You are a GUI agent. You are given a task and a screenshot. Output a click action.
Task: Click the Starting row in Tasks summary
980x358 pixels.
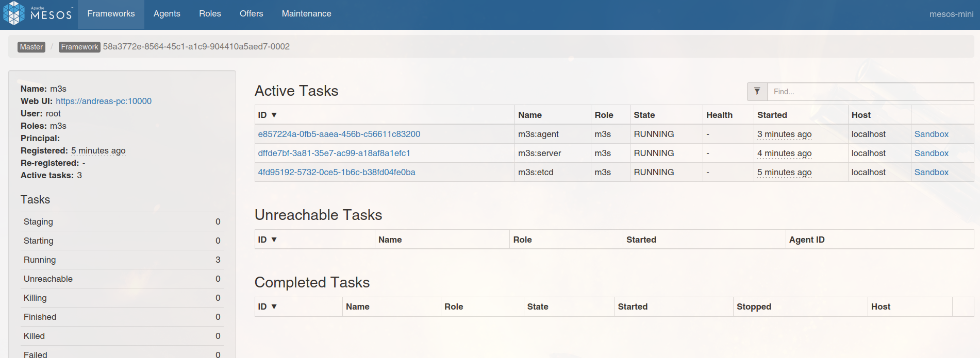point(122,241)
